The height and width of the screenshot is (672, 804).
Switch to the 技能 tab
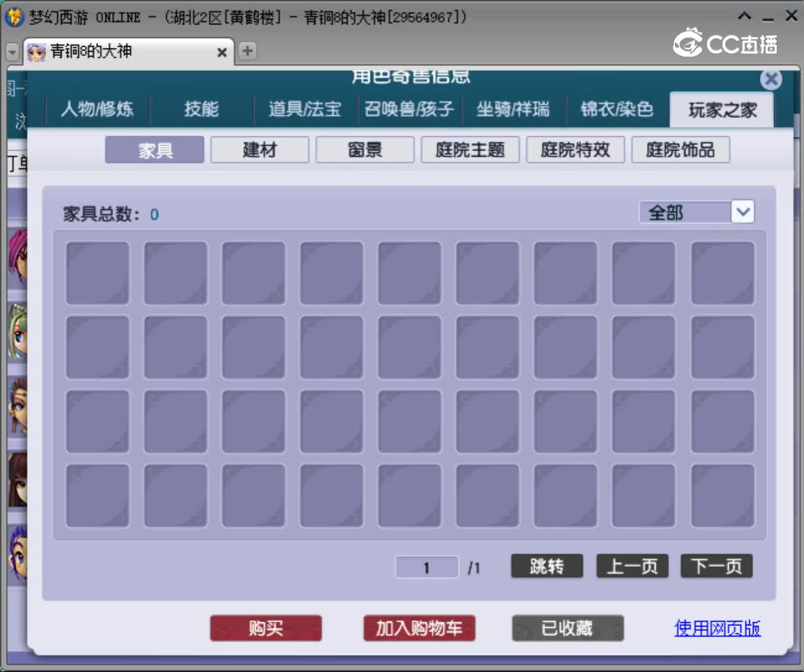coord(202,109)
